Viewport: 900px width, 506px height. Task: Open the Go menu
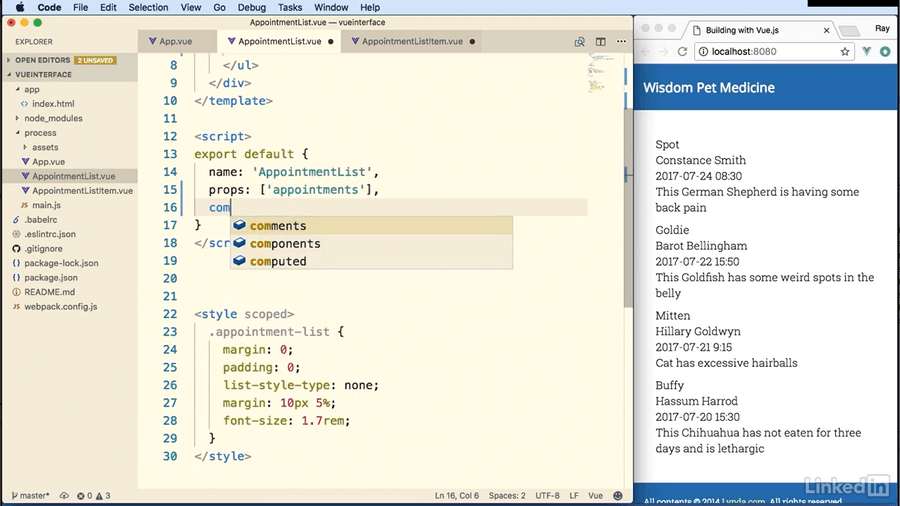[219, 7]
